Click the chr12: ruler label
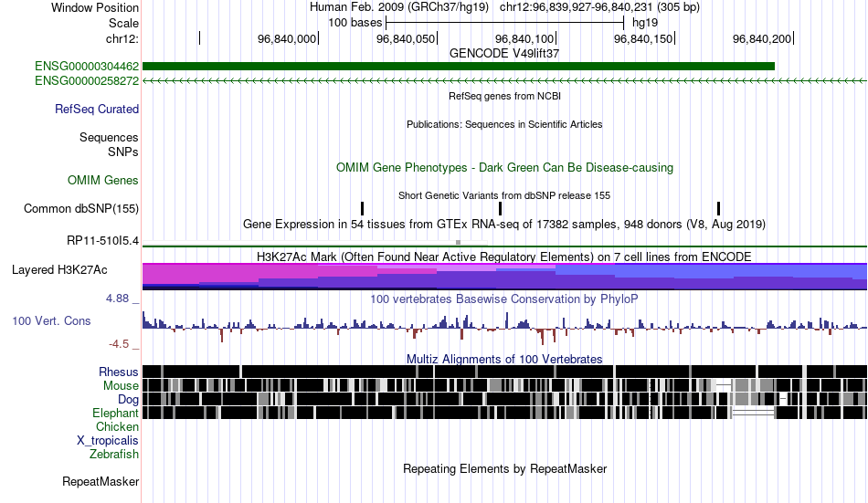 point(122,38)
